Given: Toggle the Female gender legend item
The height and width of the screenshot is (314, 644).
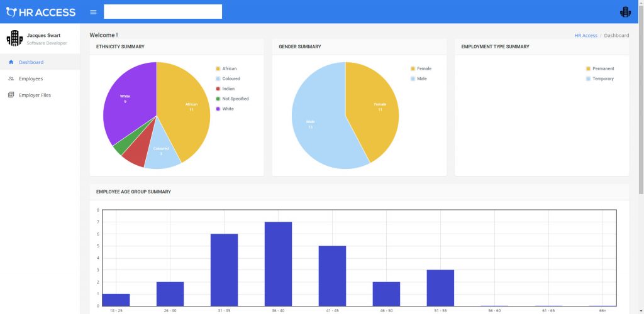Looking at the screenshot, I should pyautogui.click(x=421, y=69).
